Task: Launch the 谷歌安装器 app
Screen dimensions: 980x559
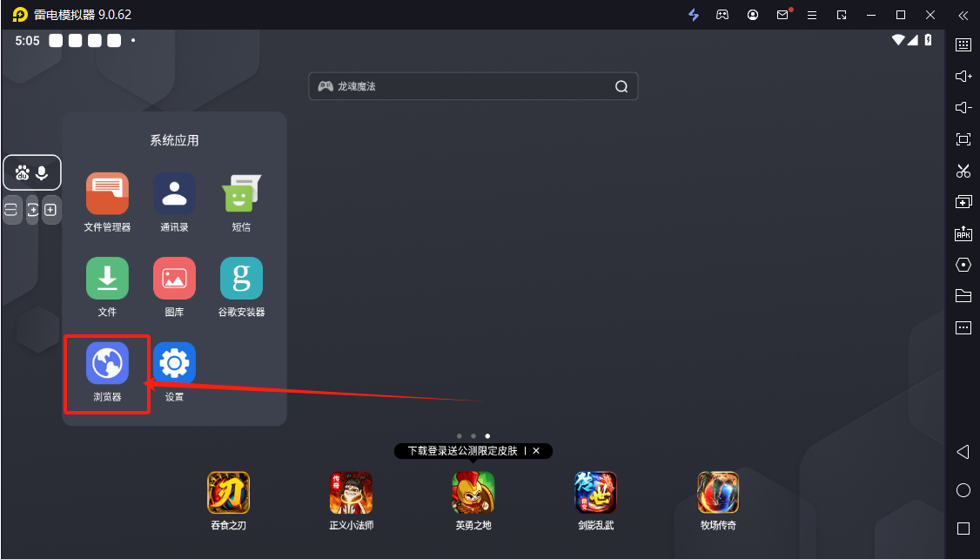Action: [241, 279]
